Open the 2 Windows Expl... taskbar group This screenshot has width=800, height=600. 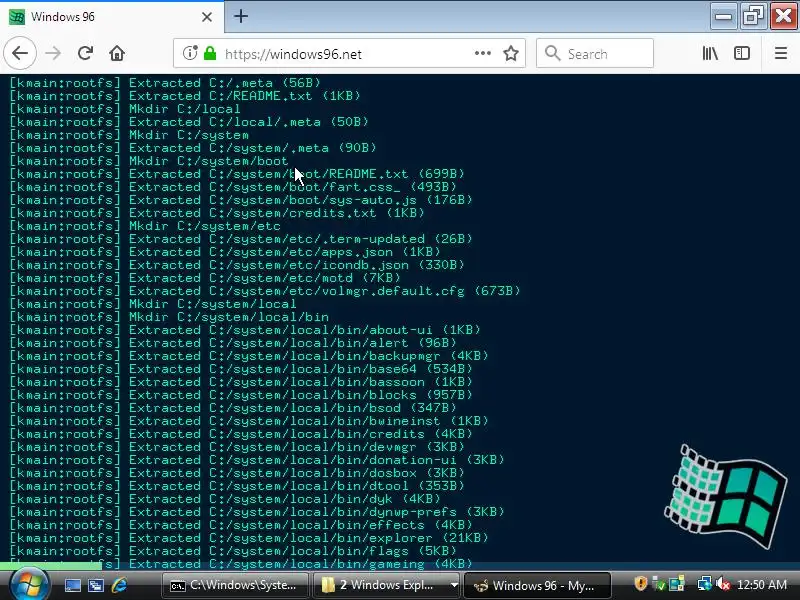point(380,585)
